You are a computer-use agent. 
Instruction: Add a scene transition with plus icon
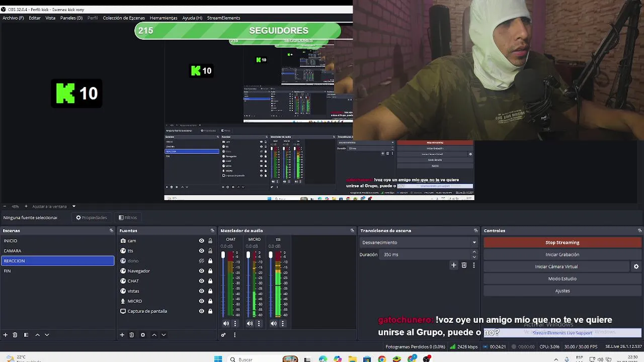click(x=453, y=265)
